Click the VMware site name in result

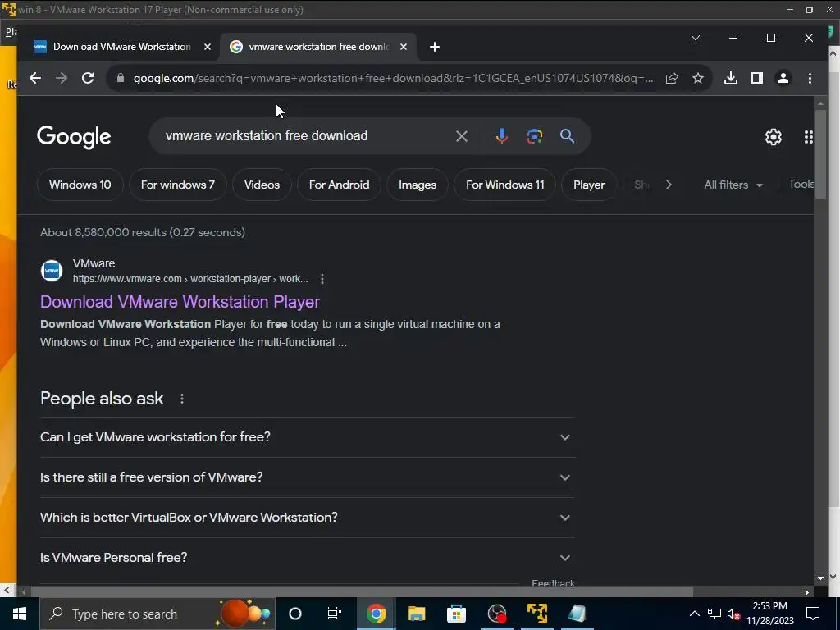pos(94,263)
